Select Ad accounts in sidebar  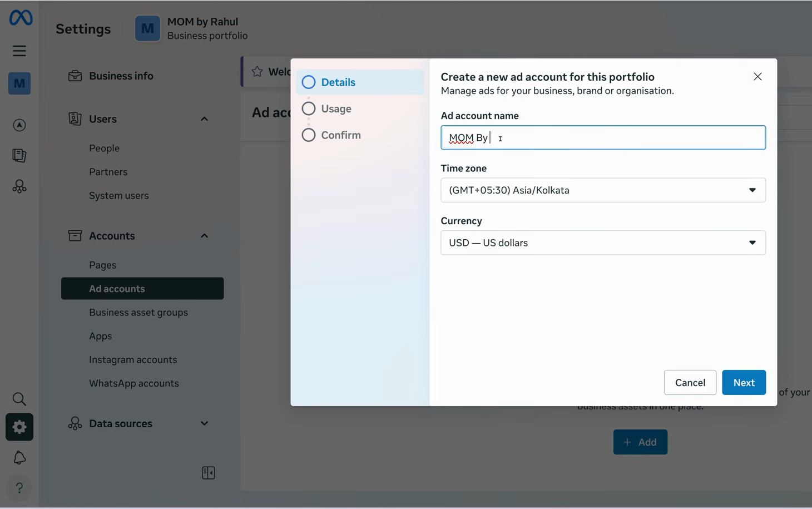(142, 289)
